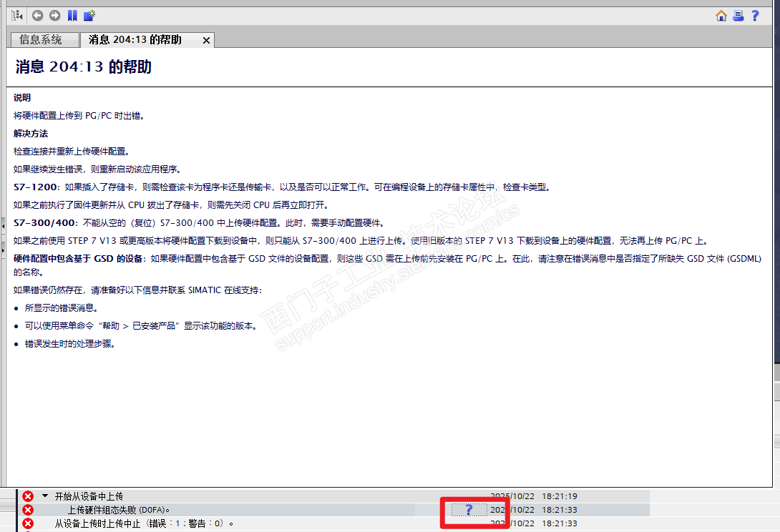Image resolution: width=780 pixels, height=532 pixels.
Task: Click the bold S7-300/400 label
Action: pos(45,223)
